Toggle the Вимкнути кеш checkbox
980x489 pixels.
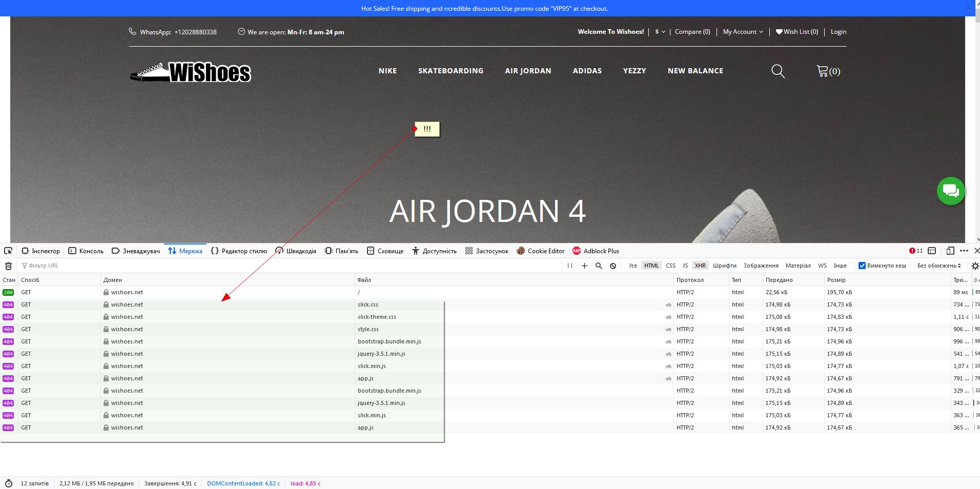tap(862, 266)
